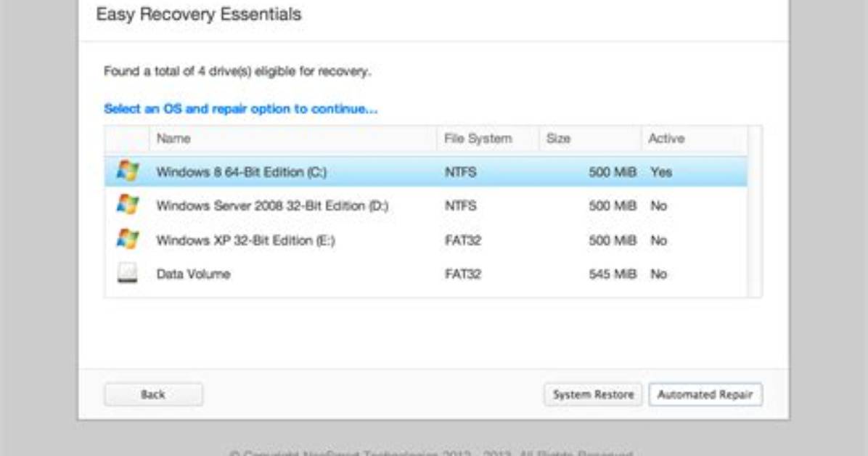Viewport: 868px width, 456px height.
Task: Click the "Easy Recovery Essentials" title
Action: [199, 15]
